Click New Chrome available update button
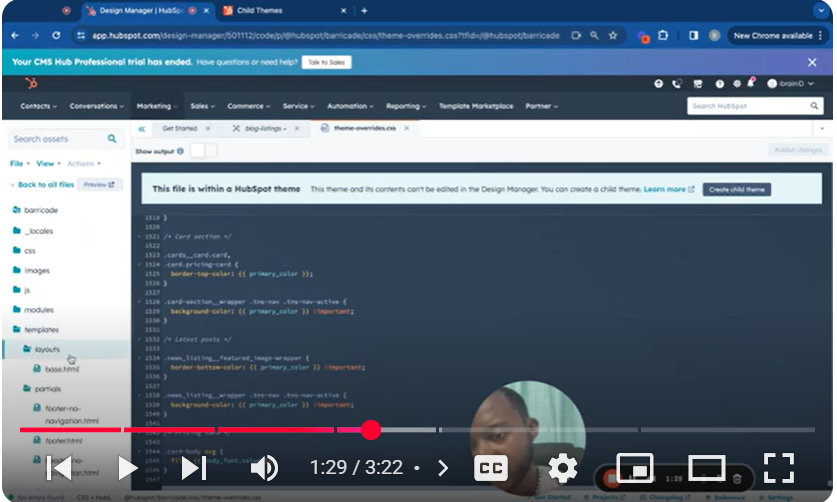This screenshot has width=837, height=502. click(778, 35)
